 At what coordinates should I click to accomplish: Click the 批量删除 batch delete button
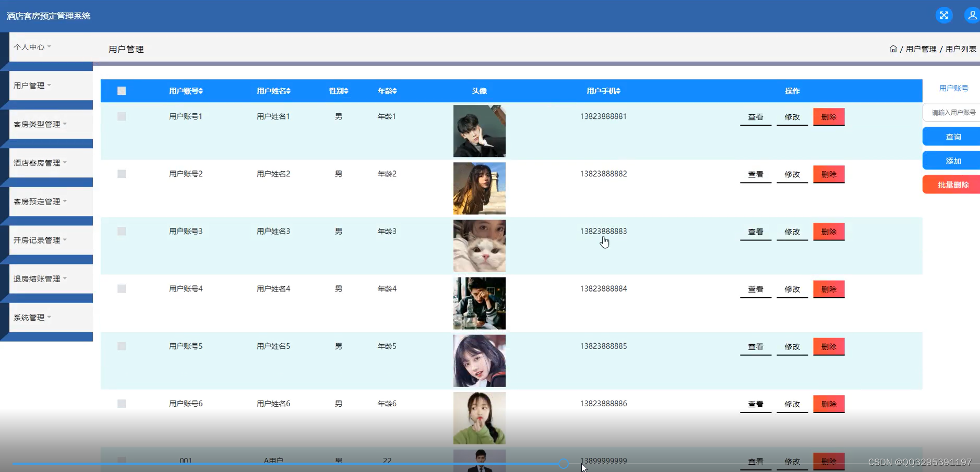(x=952, y=185)
